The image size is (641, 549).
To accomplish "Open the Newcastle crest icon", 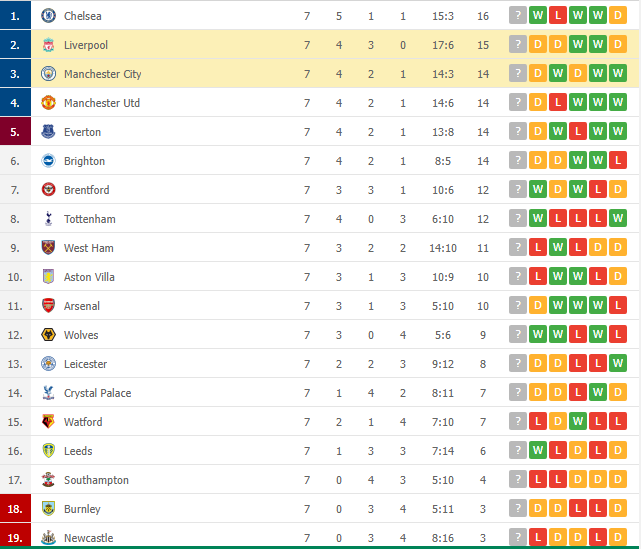I will click(48, 538).
